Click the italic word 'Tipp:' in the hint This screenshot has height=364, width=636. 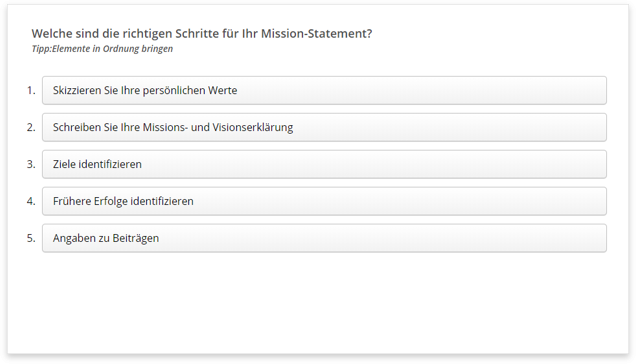41,49
